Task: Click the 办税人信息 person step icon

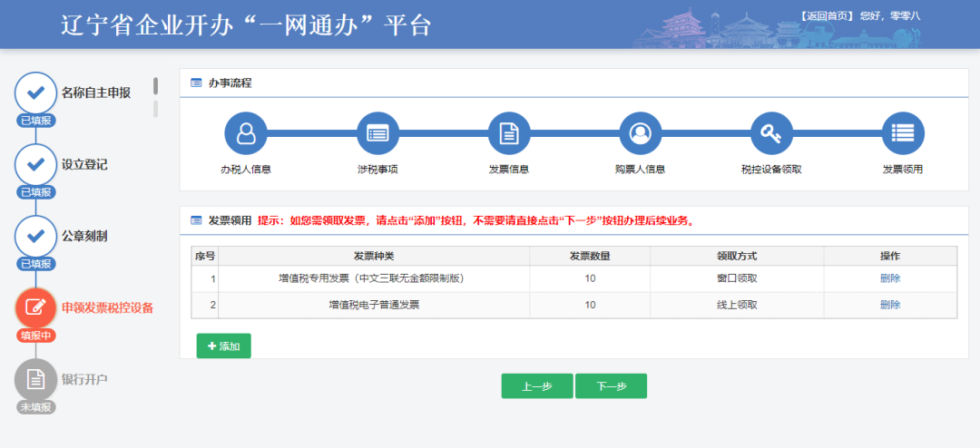Action: (246, 133)
